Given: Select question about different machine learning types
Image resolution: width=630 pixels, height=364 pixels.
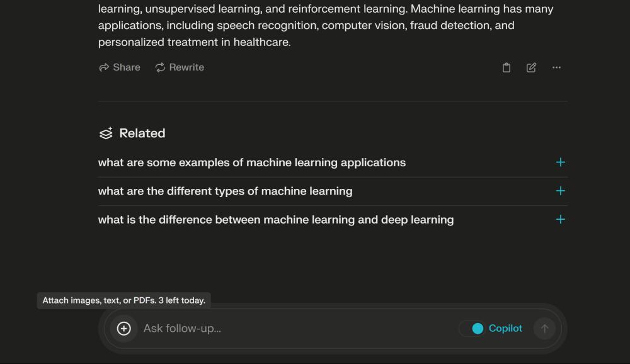Looking at the screenshot, I should pyautogui.click(x=225, y=191).
